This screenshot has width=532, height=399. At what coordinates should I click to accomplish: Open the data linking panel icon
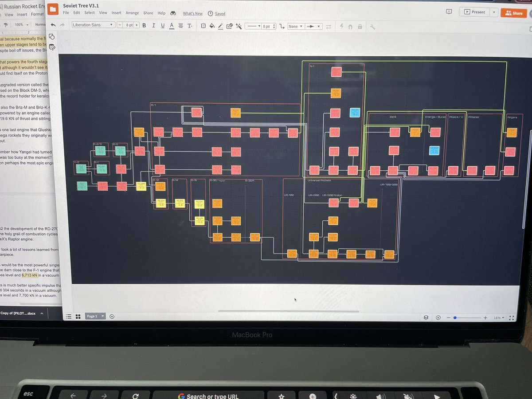tap(52, 47)
